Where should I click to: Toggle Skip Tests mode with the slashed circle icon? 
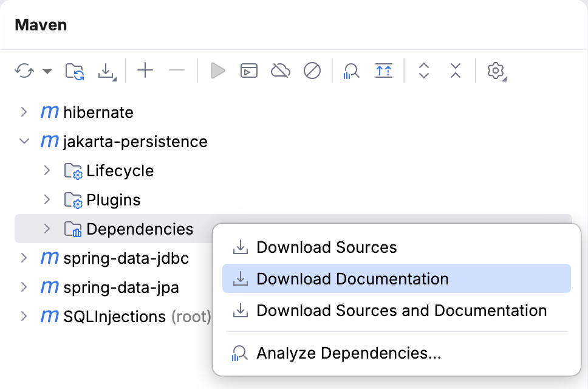point(312,71)
